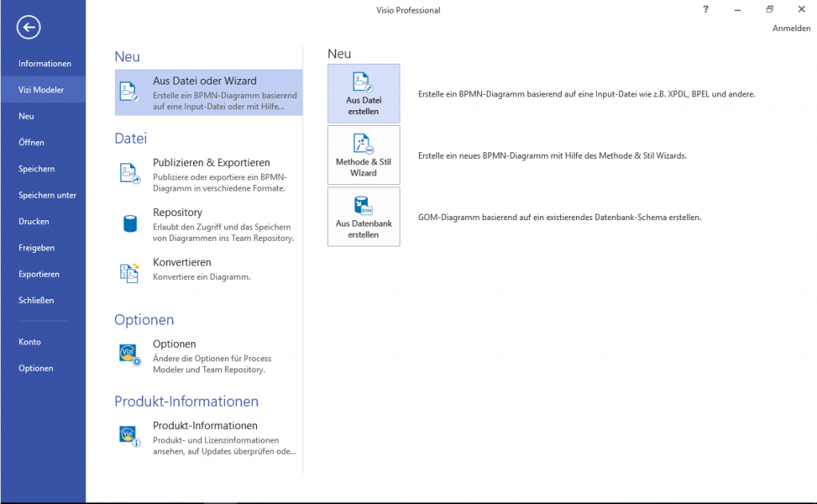Click the Anmelden sign-in link
Image resolution: width=817 pixels, height=504 pixels.
pos(791,28)
